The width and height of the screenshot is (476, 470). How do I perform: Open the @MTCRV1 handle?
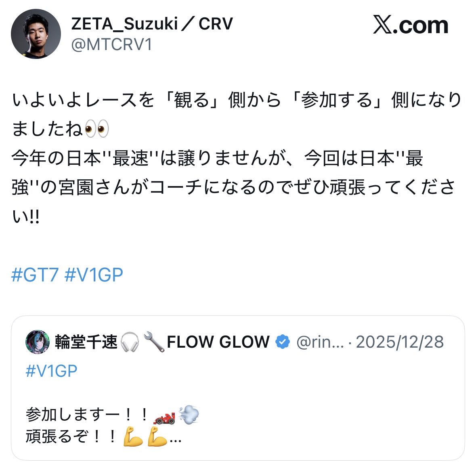click(x=112, y=45)
